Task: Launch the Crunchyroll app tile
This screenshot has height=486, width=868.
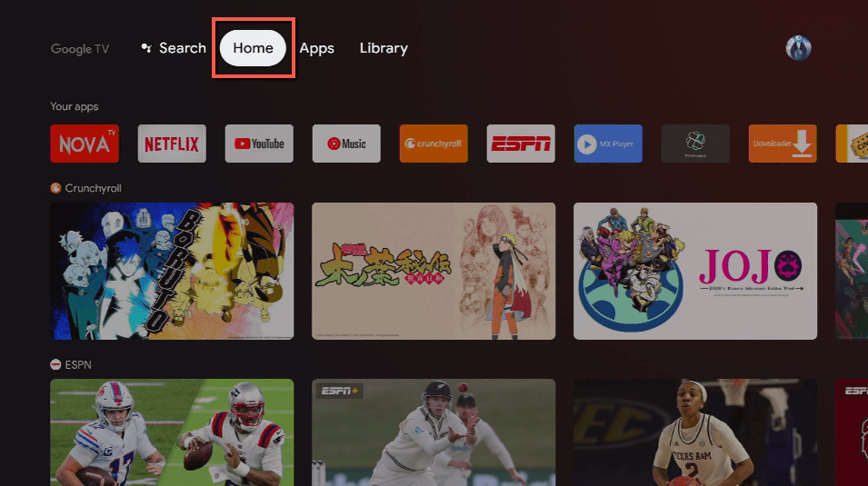Action: pyautogui.click(x=434, y=144)
